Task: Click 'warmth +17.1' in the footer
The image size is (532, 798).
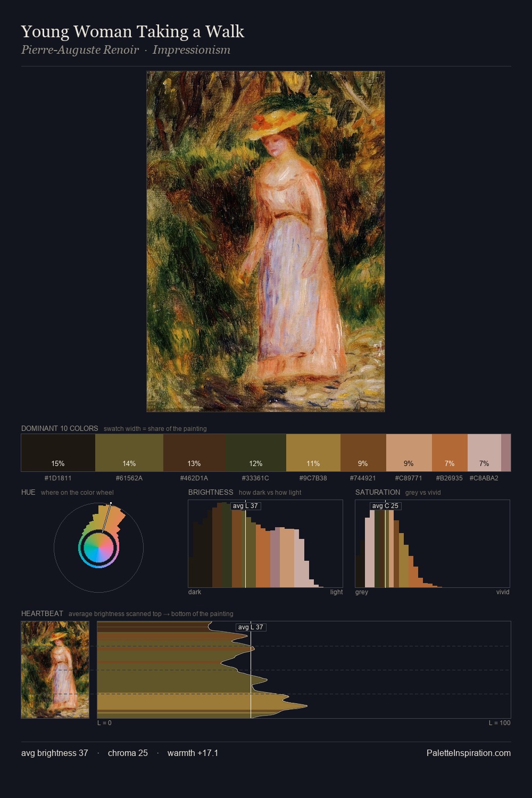Action: pos(193,753)
